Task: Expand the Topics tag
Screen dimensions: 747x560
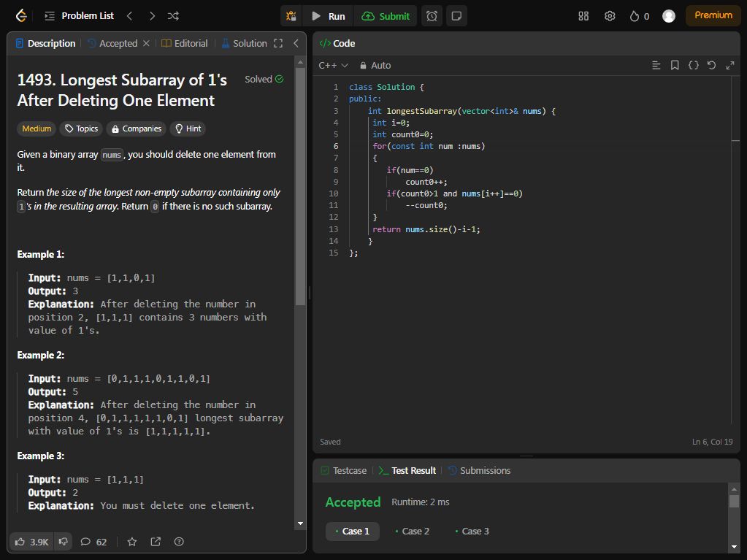Action: pos(81,129)
